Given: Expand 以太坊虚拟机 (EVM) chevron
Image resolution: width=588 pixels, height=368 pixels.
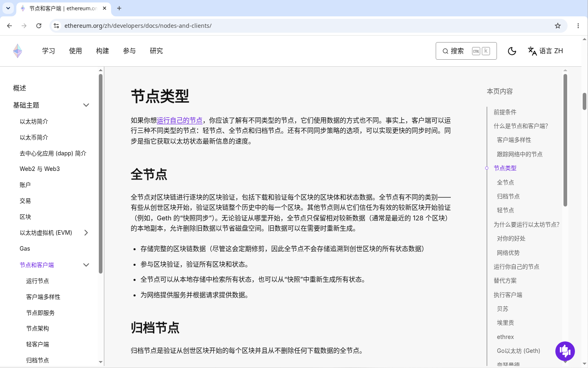Looking at the screenshot, I should (86, 233).
